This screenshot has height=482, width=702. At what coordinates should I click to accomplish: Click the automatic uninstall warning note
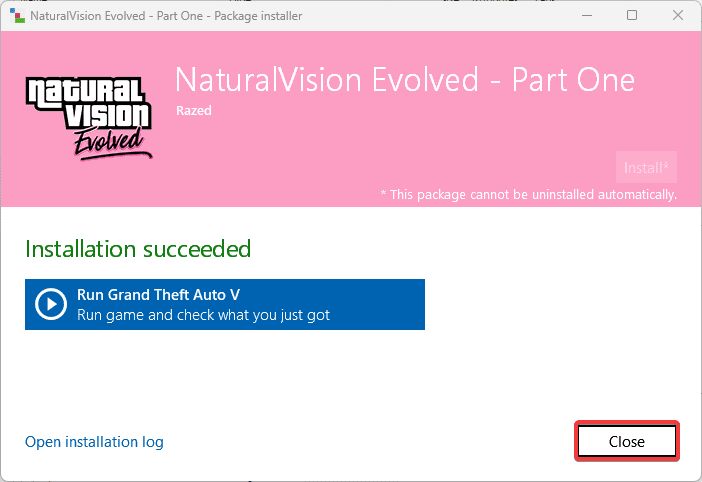pyautogui.click(x=528, y=194)
